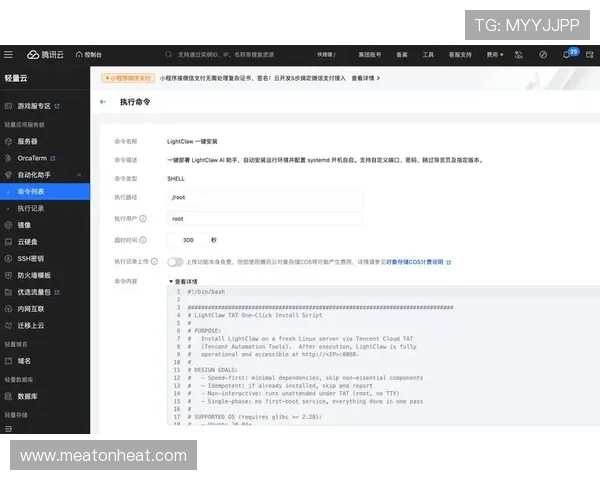The width and height of the screenshot is (600, 480).
Task: Open 命令列表 in the sidebar
Action: tap(45, 191)
